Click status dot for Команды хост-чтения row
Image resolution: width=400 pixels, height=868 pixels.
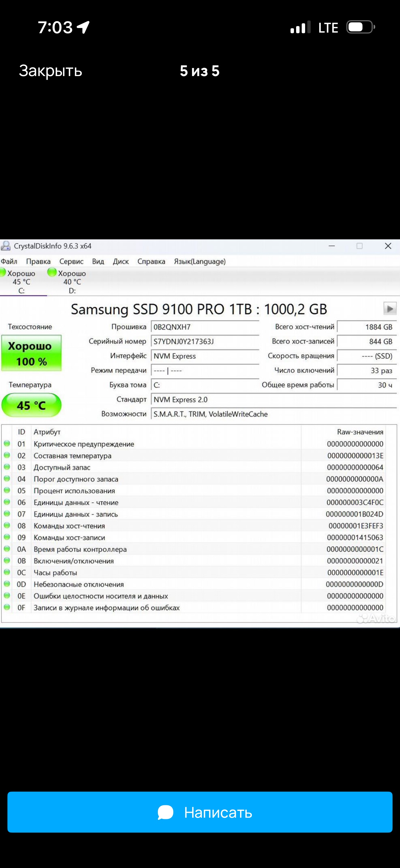[x=7, y=525]
